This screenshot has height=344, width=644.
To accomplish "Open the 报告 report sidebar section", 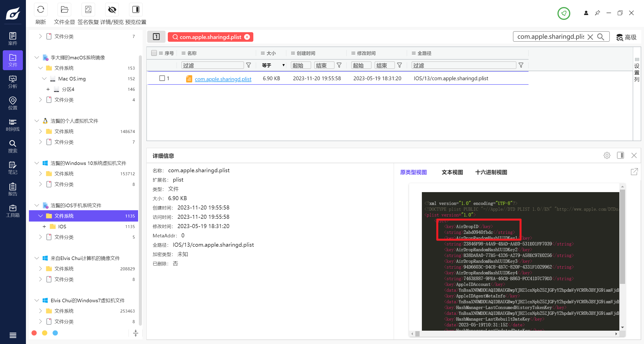I will point(13,189).
